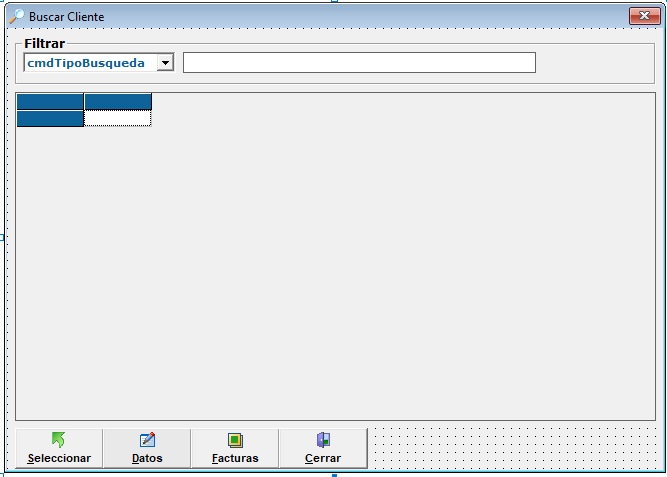Image resolution: width=667 pixels, height=477 pixels.
Task: Select the white grid data cell
Action: (118, 118)
